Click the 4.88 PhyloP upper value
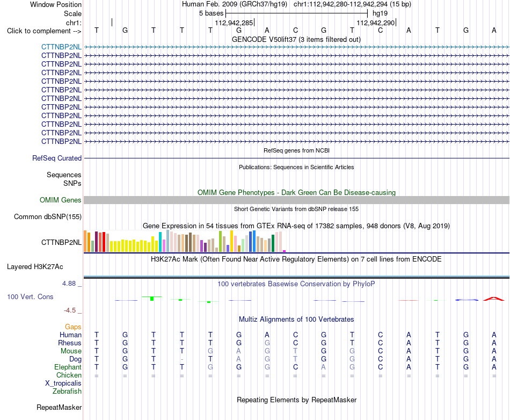The height and width of the screenshot is (420, 510). click(69, 284)
